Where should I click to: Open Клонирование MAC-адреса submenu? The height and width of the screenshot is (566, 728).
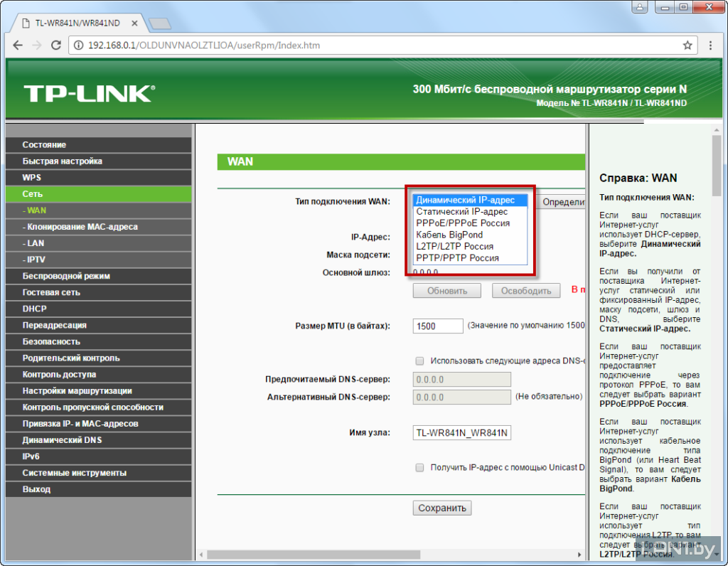(x=98, y=227)
